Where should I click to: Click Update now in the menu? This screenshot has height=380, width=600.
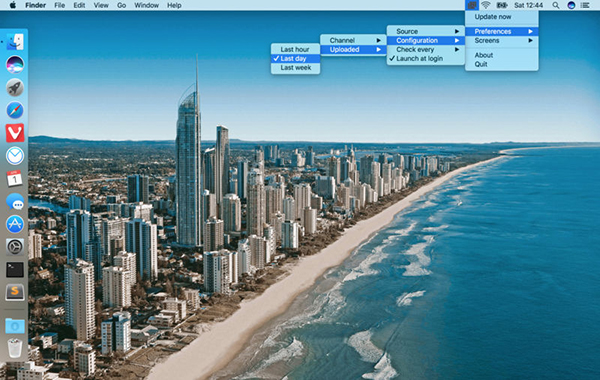click(502, 16)
